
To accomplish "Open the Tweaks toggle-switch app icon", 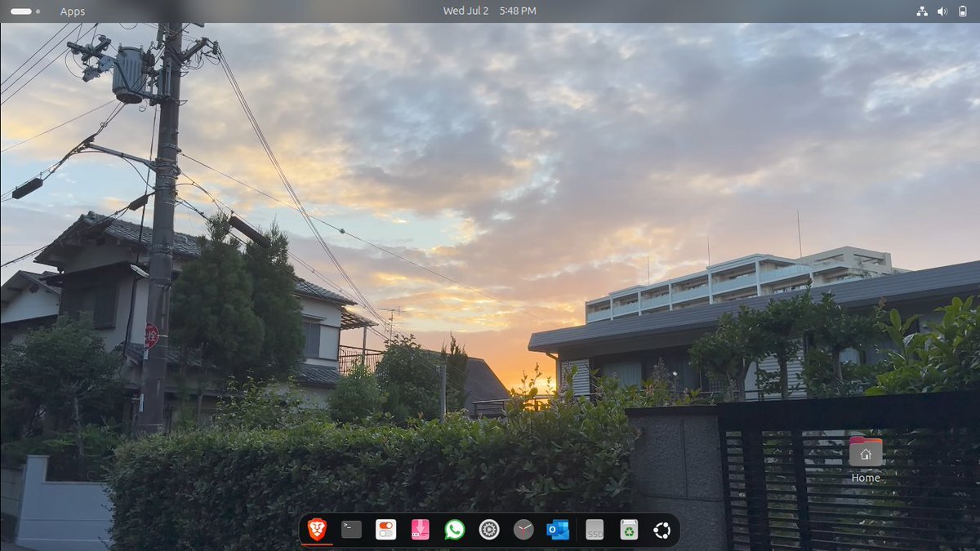I will (x=385, y=530).
